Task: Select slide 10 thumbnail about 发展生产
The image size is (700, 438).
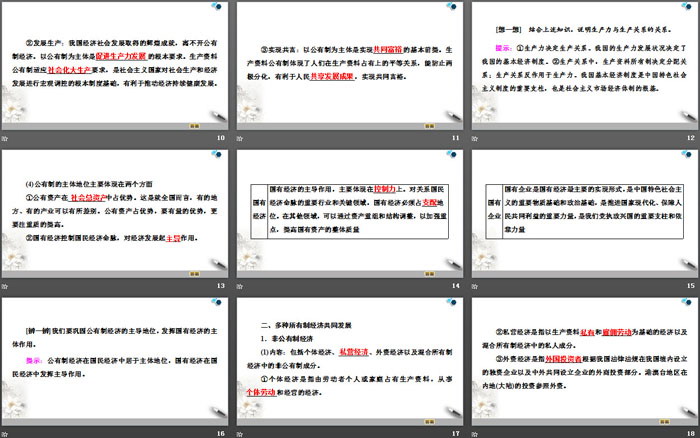Action: pyautogui.click(x=115, y=66)
